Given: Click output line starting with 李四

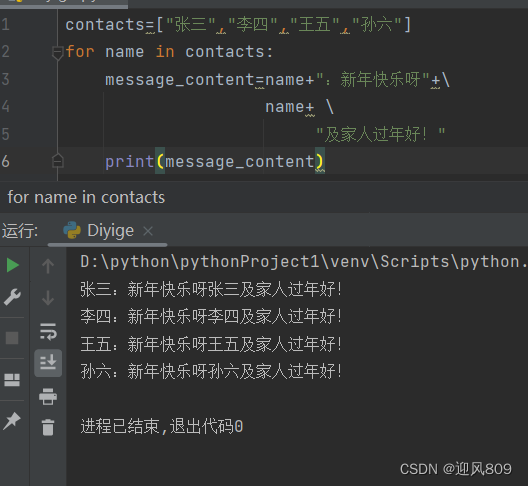Looking at the screenshot, I should (x=211, y=316).
